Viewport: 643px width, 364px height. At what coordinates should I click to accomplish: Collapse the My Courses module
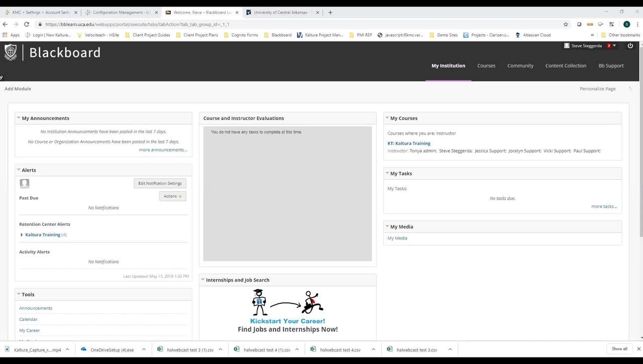[x=387, y=118]
